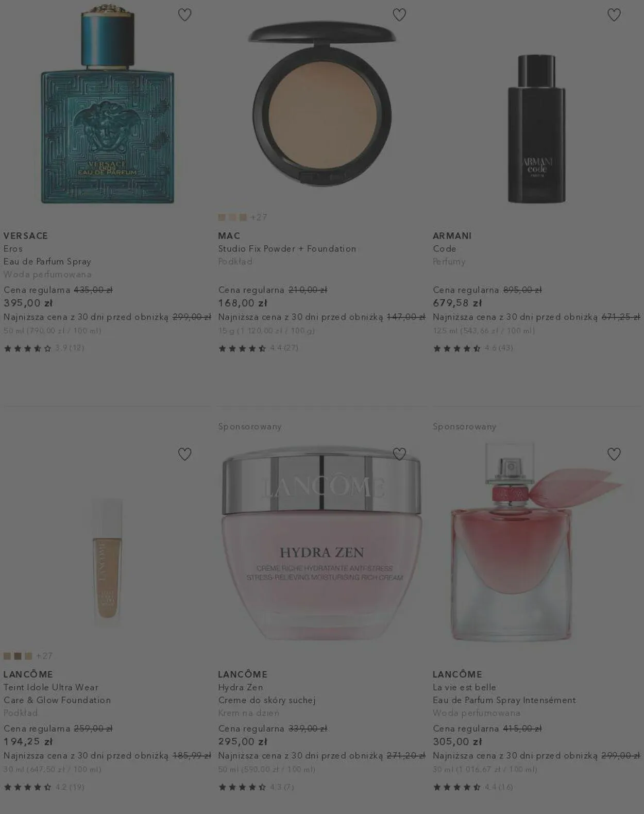
Task: Show +27 more shades for MAC powder
Action: pyautogui.click(x=259, y=217)
